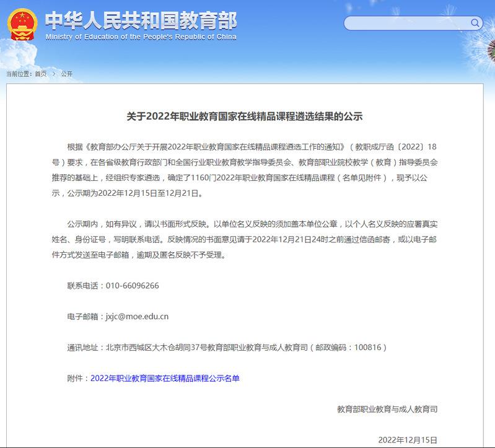Click the 通讯地址 mailing address line
Screen dimensions: 495x448
pos(227,347)
